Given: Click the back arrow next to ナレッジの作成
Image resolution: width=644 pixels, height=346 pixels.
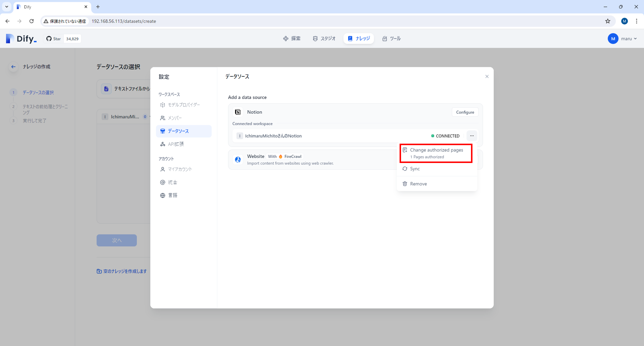Looking at the screenshot, I should click(x=13, y=67).
